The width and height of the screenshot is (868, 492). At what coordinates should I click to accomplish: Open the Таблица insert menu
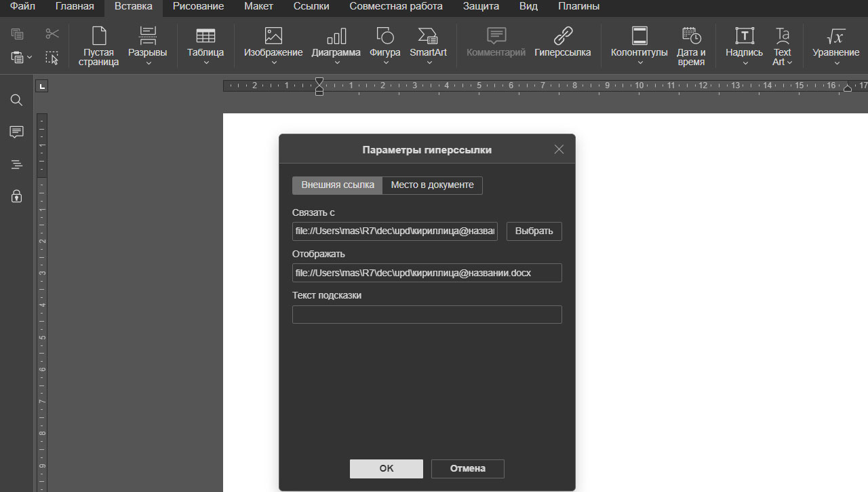[x=205, y=46]
